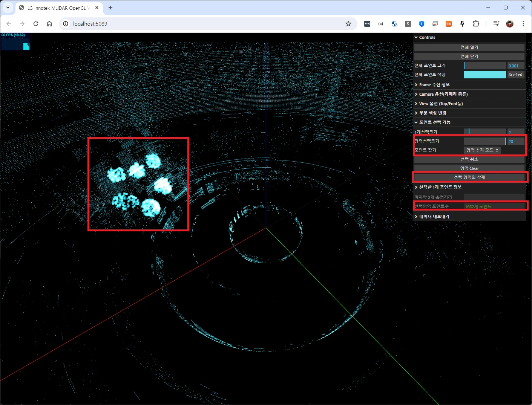Open the 전체 포인트 색상 color swatch
The width and height of the screenshot is (532, 405).
tap(485, 75)
